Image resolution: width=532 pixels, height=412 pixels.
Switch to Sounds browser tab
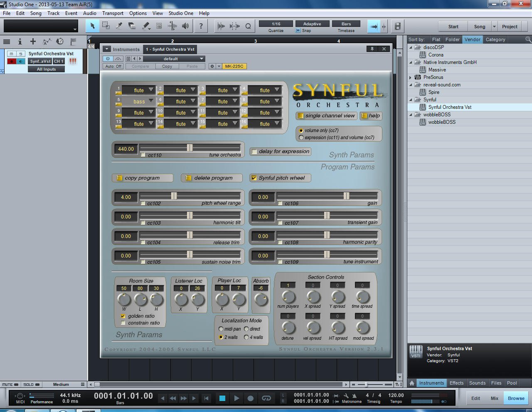[x=477, y=383]
